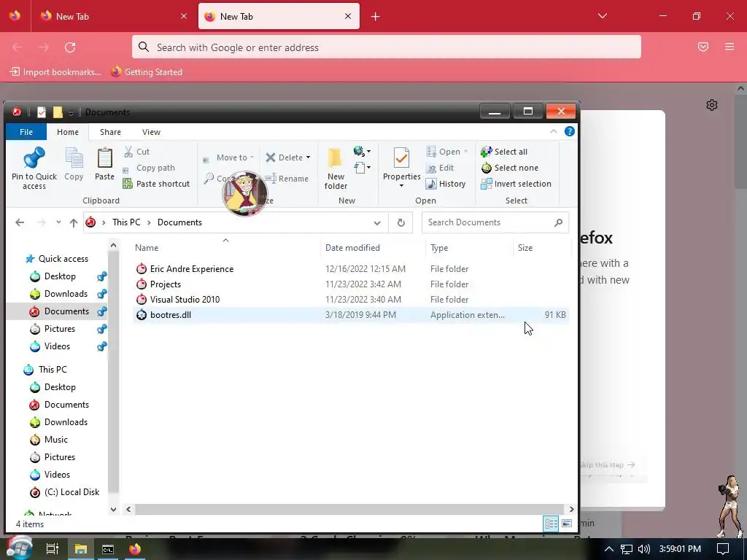This screenshot has height=560, width=747.
Task: Switch to details view layout
Action: (551, 524)
